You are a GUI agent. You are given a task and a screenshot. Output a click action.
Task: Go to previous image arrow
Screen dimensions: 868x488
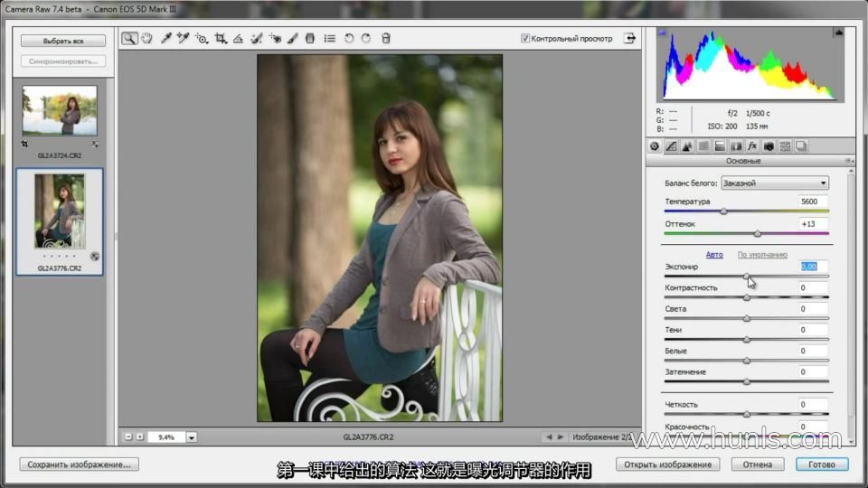(549, 437)
